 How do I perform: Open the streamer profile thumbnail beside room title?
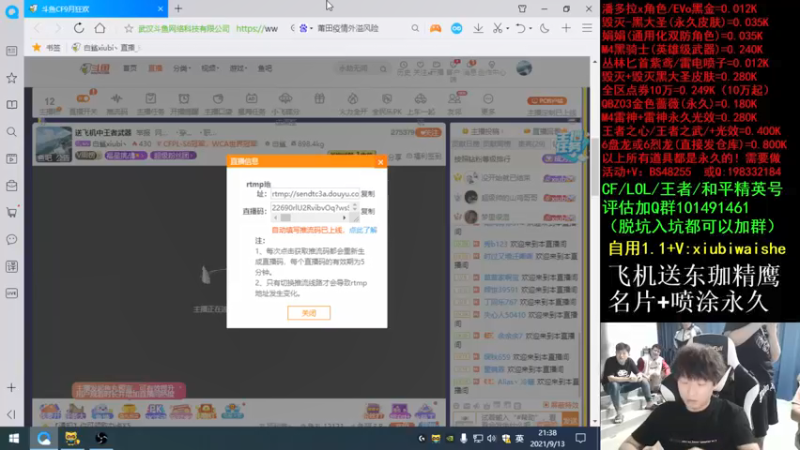(54, 144)
